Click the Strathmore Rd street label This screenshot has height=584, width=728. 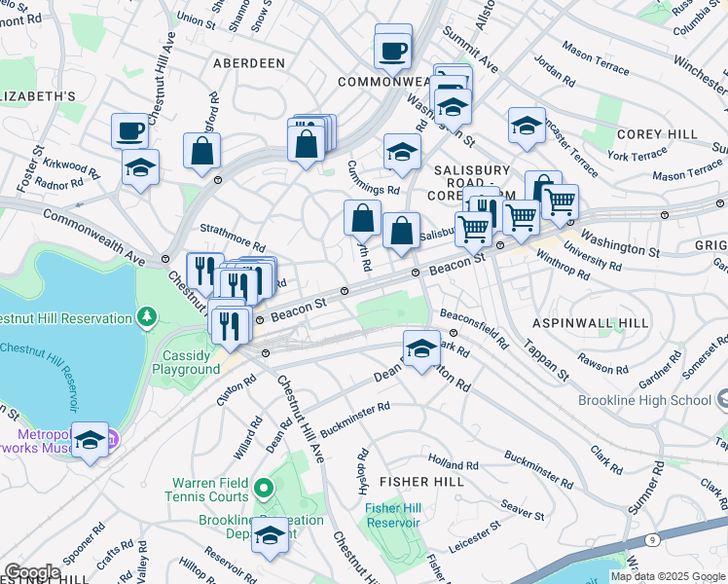pos(233,237)
